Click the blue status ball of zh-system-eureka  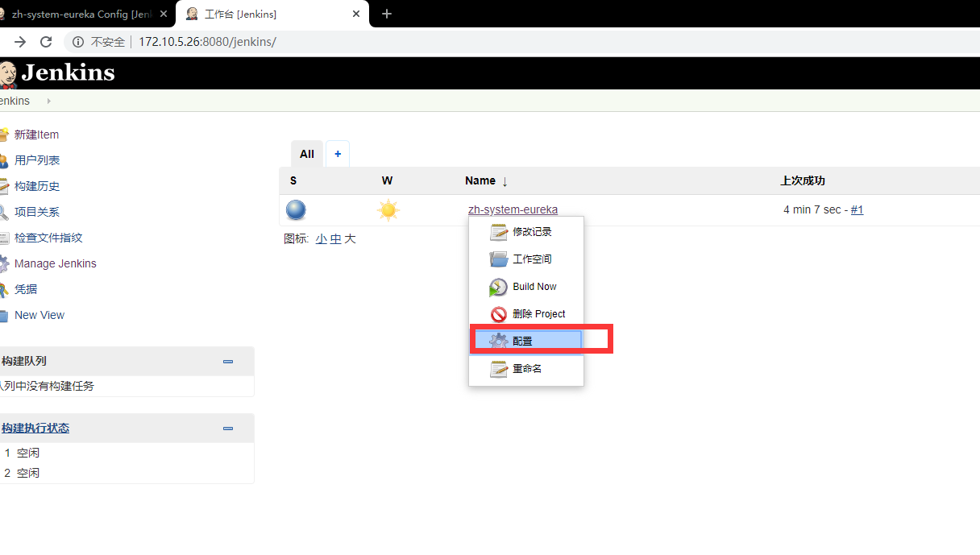(x=296, y=210)
